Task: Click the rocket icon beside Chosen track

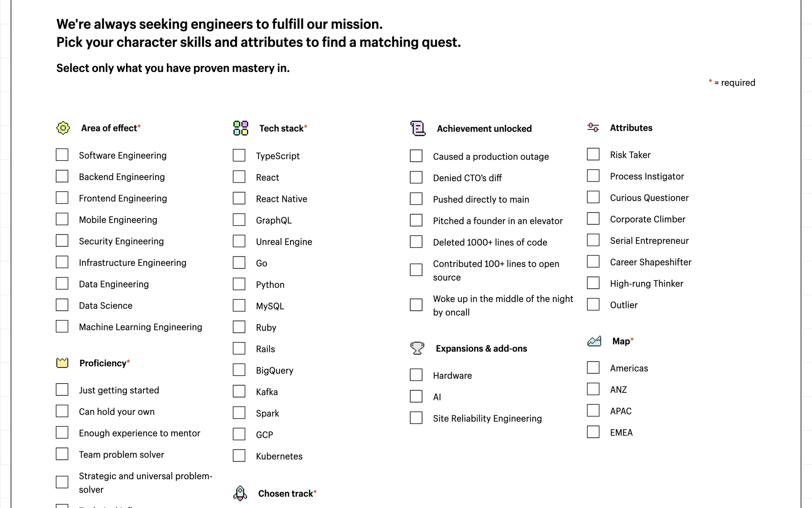Action: pyautogui.click(x=240, y=493)
